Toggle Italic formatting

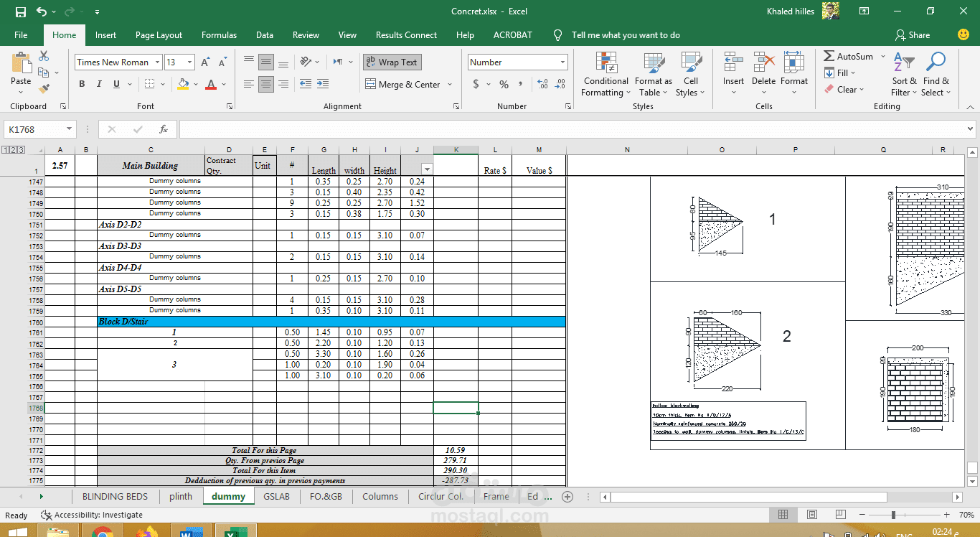[x=99, y=84]
